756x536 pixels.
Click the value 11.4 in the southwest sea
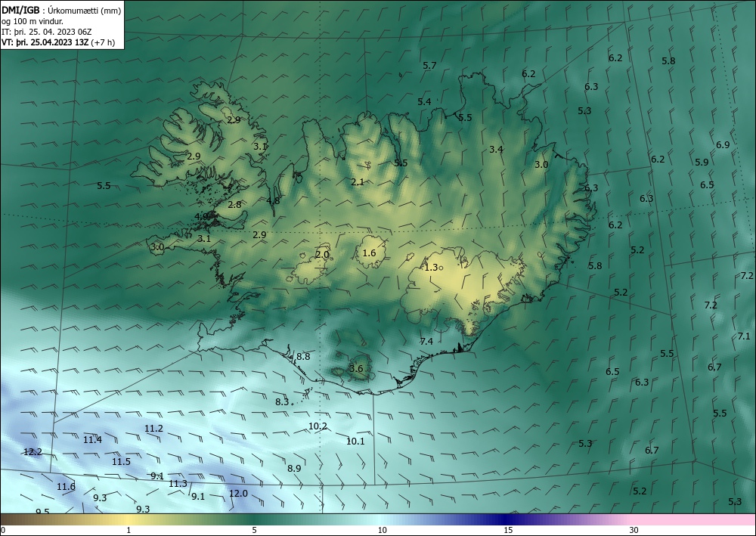tap(92, 439)
